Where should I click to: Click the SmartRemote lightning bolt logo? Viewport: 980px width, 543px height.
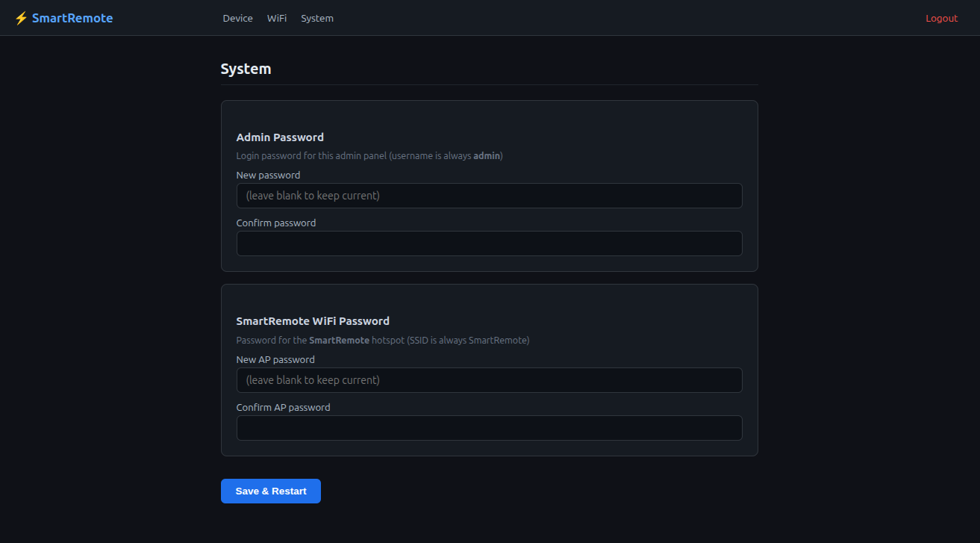pyautogui.click(x=21, y=18)
